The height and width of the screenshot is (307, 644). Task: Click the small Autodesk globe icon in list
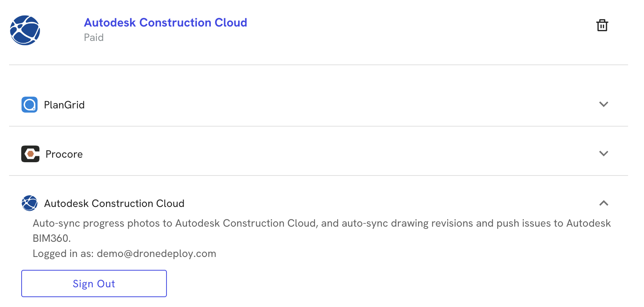click(30, 203)
